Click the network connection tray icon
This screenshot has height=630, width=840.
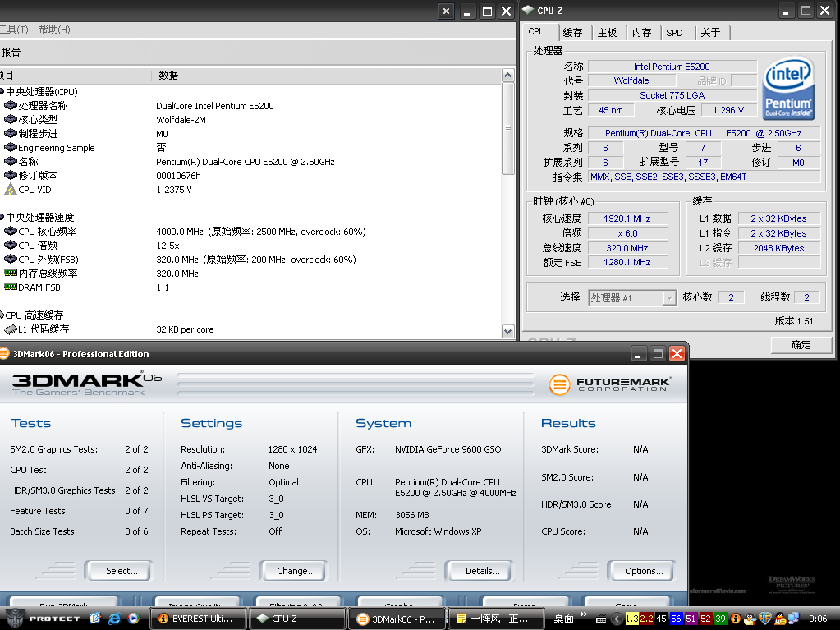tap(793, 619)
